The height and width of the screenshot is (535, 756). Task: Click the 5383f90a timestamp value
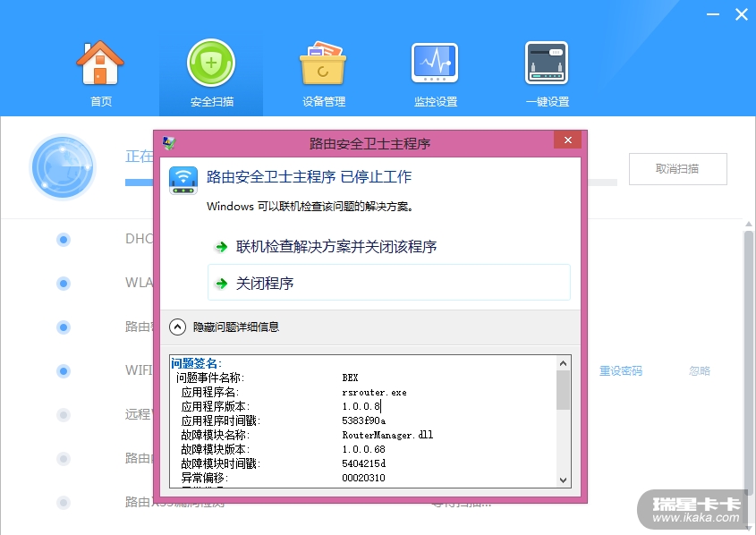[363, 420]
